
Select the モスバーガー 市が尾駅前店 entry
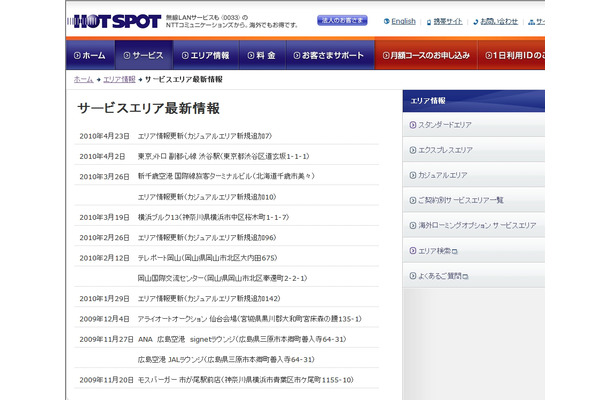(x=245, y=380)
